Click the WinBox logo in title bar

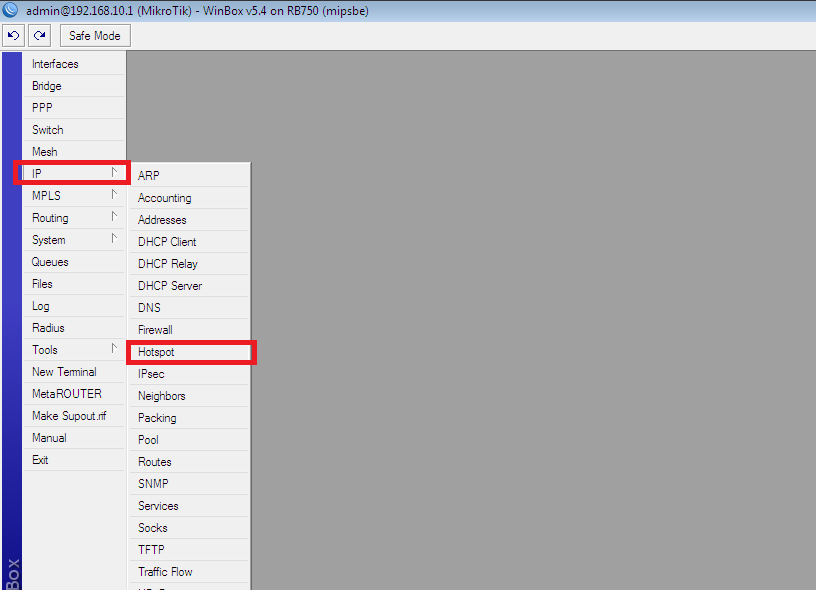tap(10, 10)
